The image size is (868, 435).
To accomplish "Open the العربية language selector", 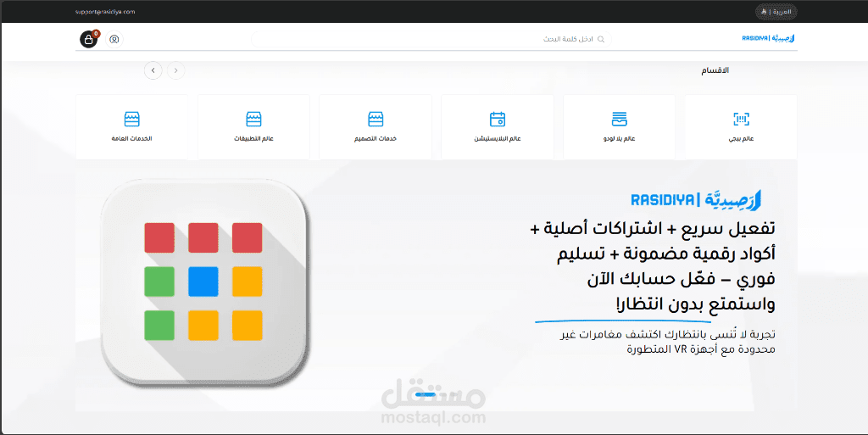I will (776, 12).
